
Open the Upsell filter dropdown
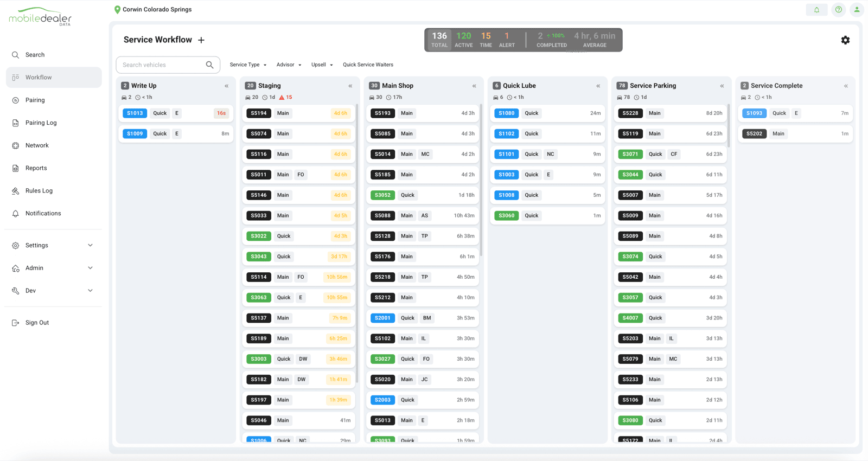coord(322,65)
